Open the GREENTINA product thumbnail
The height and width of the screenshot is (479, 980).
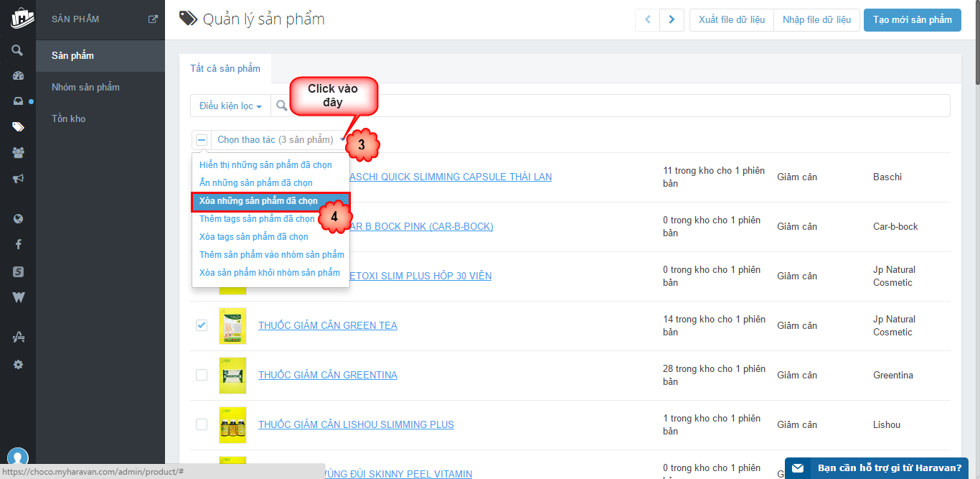[232, 376]
